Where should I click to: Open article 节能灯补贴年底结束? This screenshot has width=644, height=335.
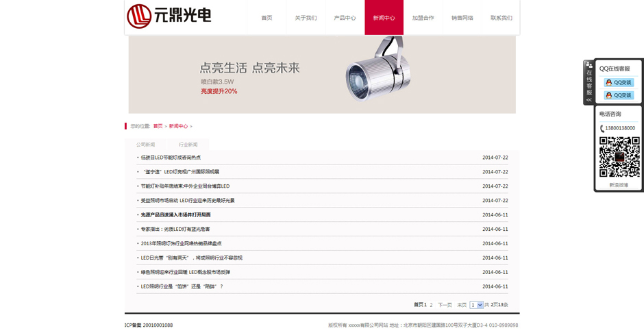pos(185,186)
